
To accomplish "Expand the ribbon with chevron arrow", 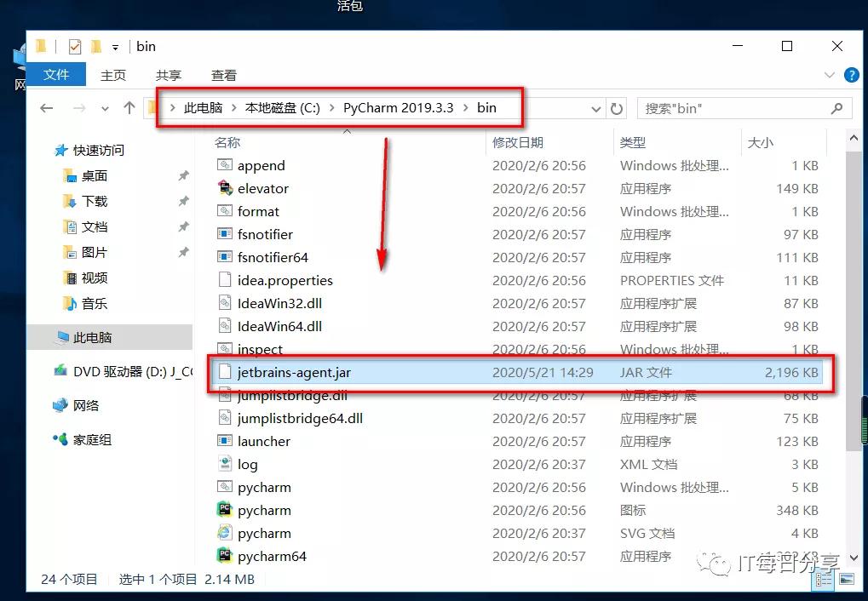I will pyautogui.click(x=830, y=75).
